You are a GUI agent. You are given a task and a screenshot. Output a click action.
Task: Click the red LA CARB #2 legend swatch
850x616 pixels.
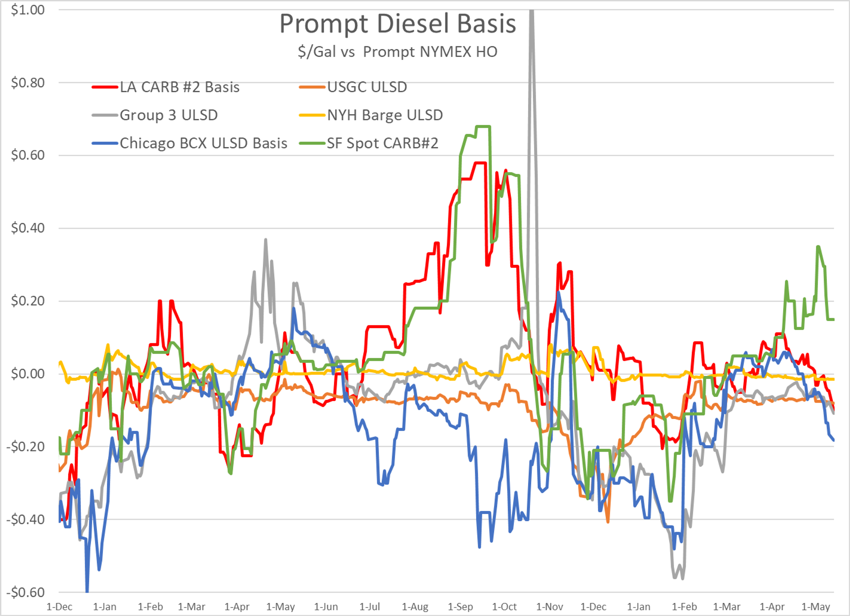coord(105,87)
